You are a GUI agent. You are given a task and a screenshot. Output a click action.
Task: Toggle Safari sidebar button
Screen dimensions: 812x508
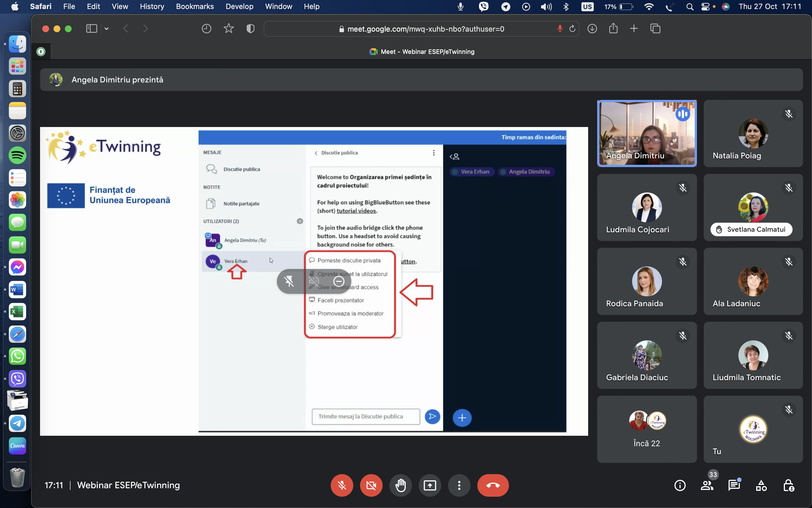click(91, 29)
